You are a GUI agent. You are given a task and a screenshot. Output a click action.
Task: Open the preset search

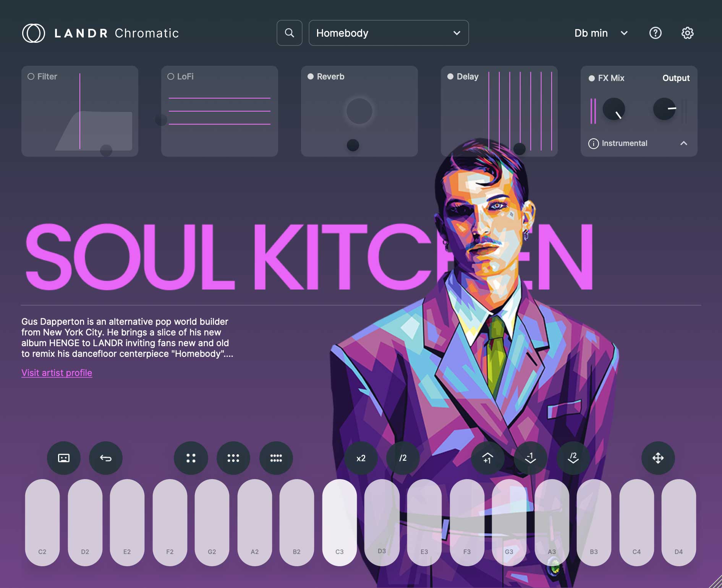290,33
